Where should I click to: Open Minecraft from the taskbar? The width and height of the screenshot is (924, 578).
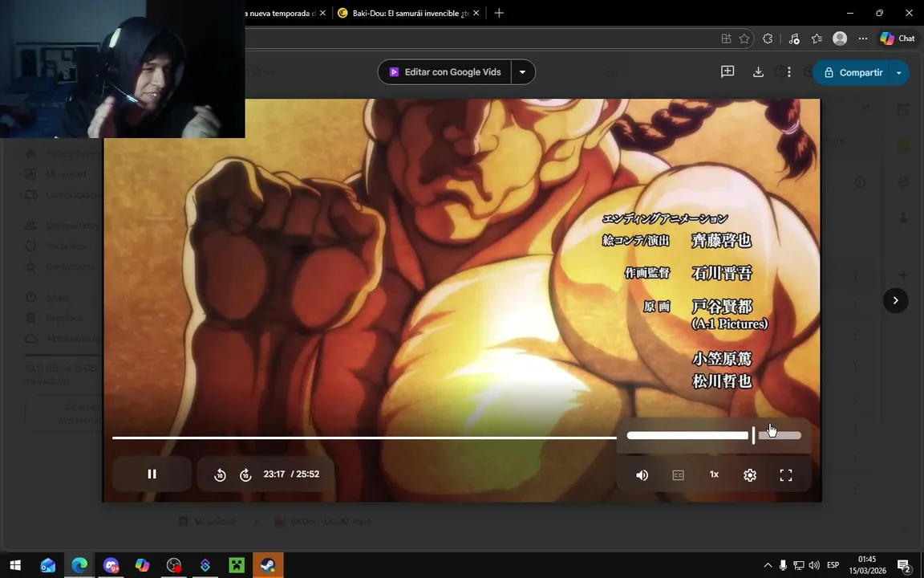coord(237,565)
